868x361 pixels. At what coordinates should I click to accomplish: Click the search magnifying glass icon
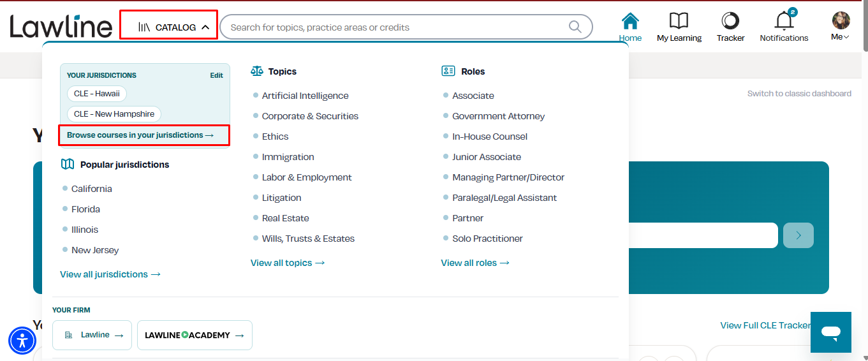pos(575,27)
